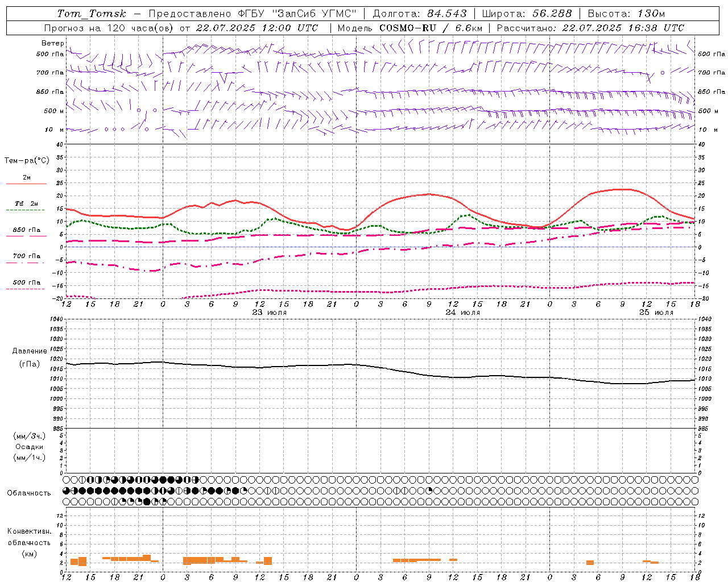Click the right-side 700 гПа wind label
This screenshot has width=728, height=582.
[x=712, y=73]
